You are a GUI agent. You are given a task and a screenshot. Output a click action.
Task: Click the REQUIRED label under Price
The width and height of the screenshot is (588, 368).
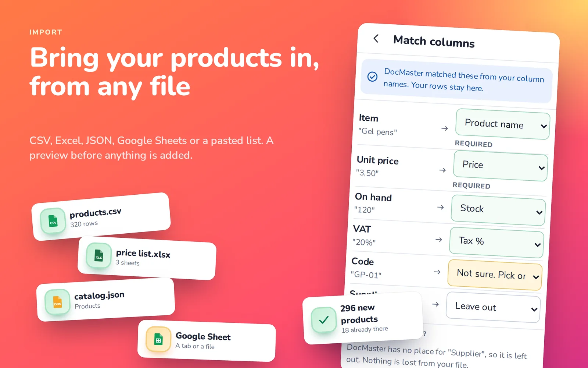pos(471,185)
